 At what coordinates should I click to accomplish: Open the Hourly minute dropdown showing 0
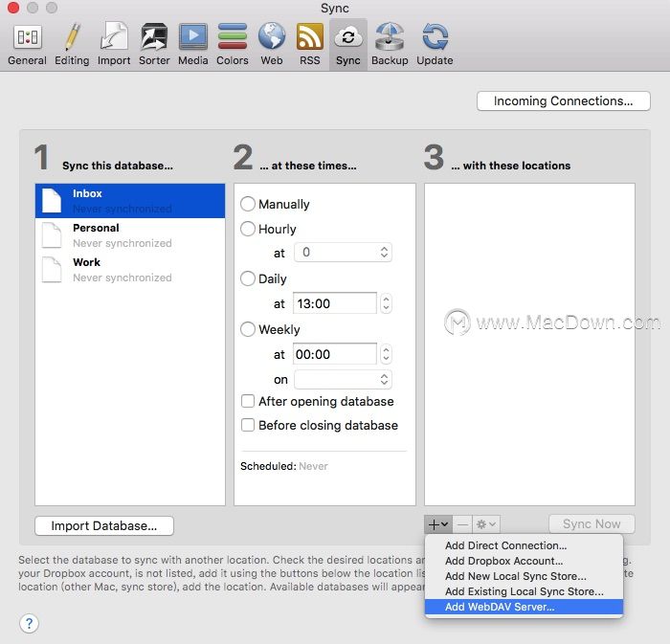[343, 252]
